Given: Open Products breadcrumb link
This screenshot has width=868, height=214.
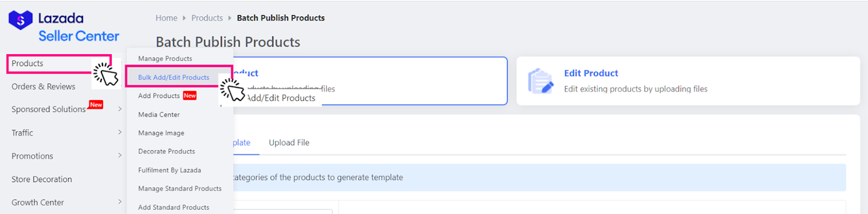Looking at the screenshot, I should click(x=207, y=18).
